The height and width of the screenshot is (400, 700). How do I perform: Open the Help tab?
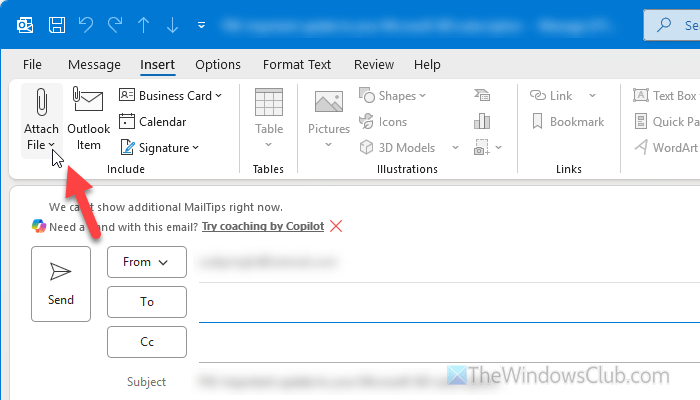pos(427,65)
